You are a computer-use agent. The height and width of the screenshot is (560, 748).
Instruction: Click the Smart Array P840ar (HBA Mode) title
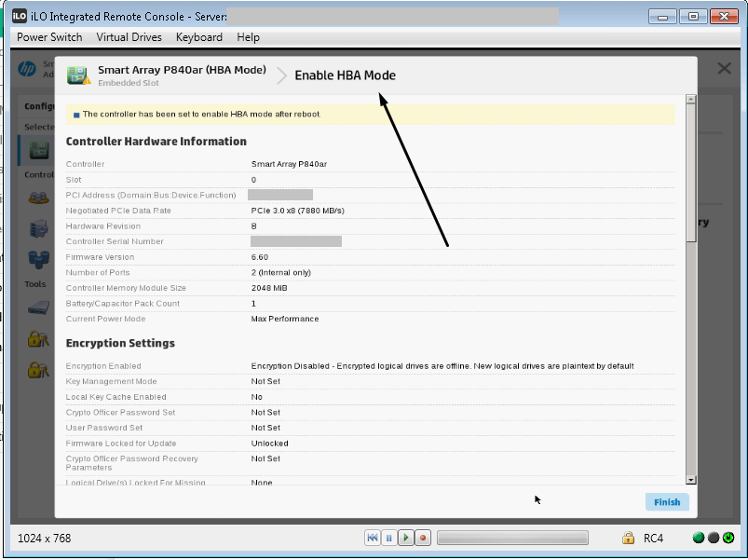182,70
